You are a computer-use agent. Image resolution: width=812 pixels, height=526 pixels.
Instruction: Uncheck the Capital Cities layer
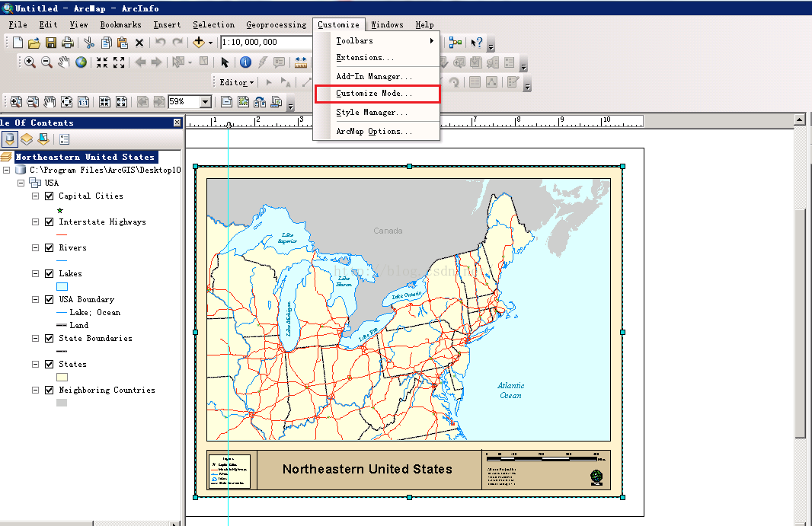pyautogui.click(x=49, y=196)
